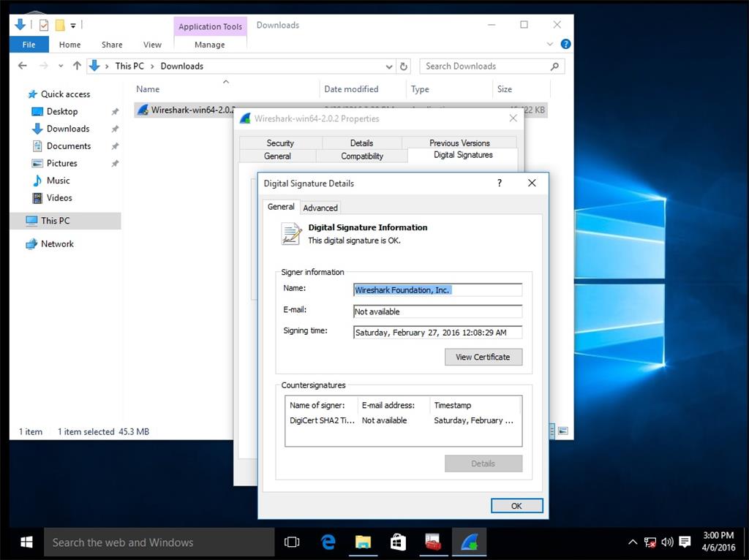Click the blue Help icon in Explorer ribbon
The image size is (749, 560).
point(565,44)
